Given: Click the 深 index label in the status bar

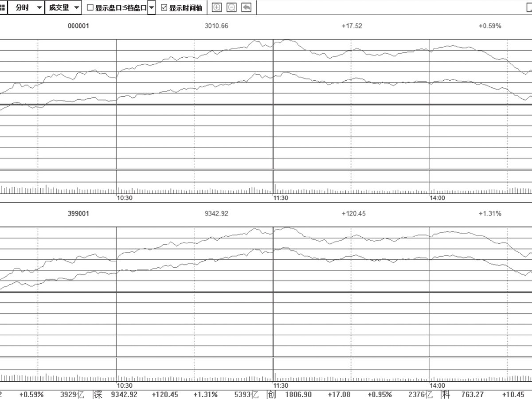Looking at the screenshot, I should coord(98,395).
